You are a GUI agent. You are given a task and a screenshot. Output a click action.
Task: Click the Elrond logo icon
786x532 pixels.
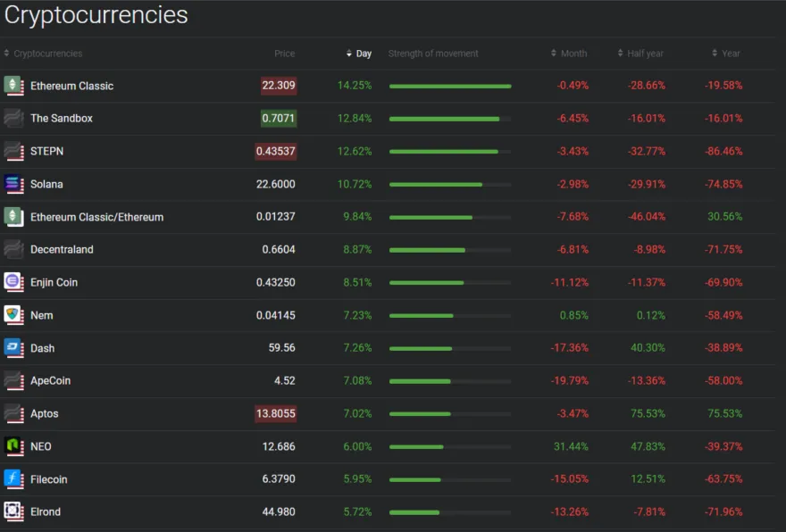click(x=13, y=511)
